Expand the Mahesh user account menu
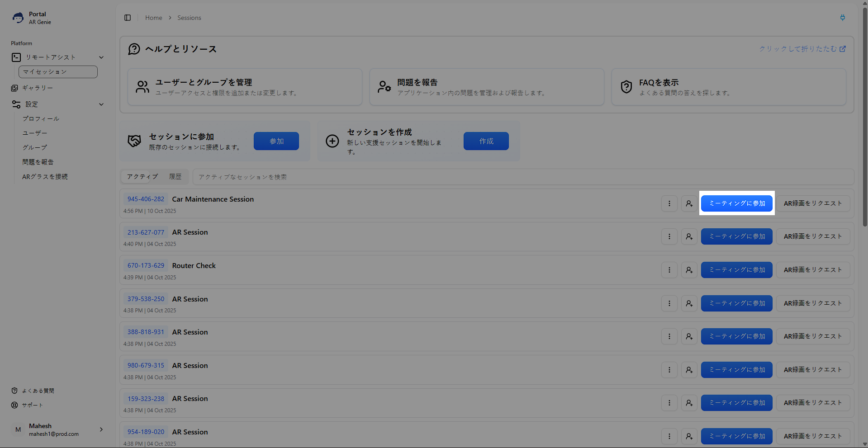Image resolution: width=868 pixels, height=448 pixels. pos(101,429)
